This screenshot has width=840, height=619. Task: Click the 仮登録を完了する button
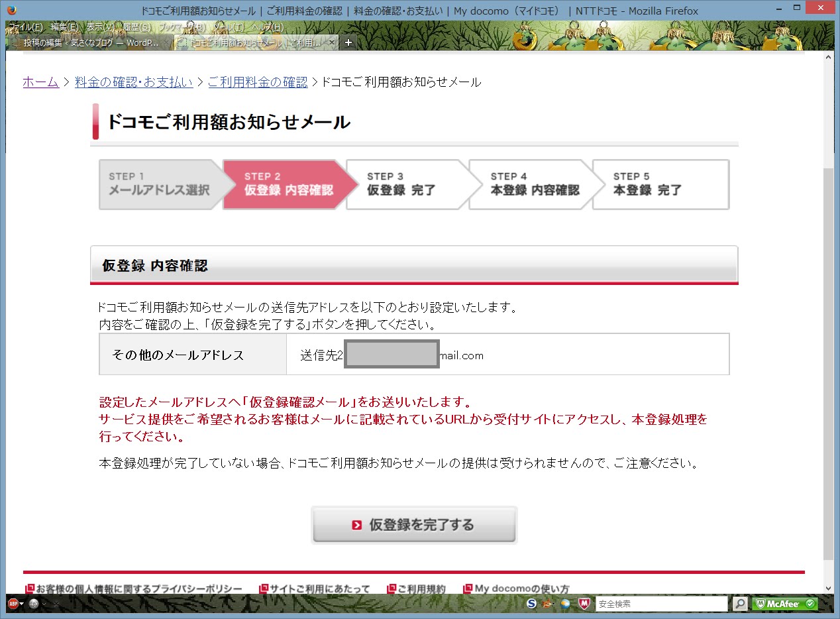414,525
